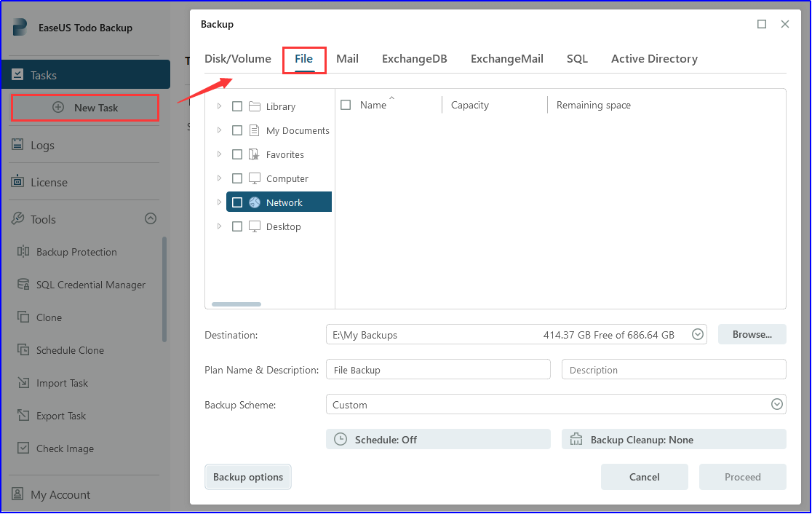The image size is (812, 514).
Task: Click the Description input field
Action: click(x=673, y=370)
